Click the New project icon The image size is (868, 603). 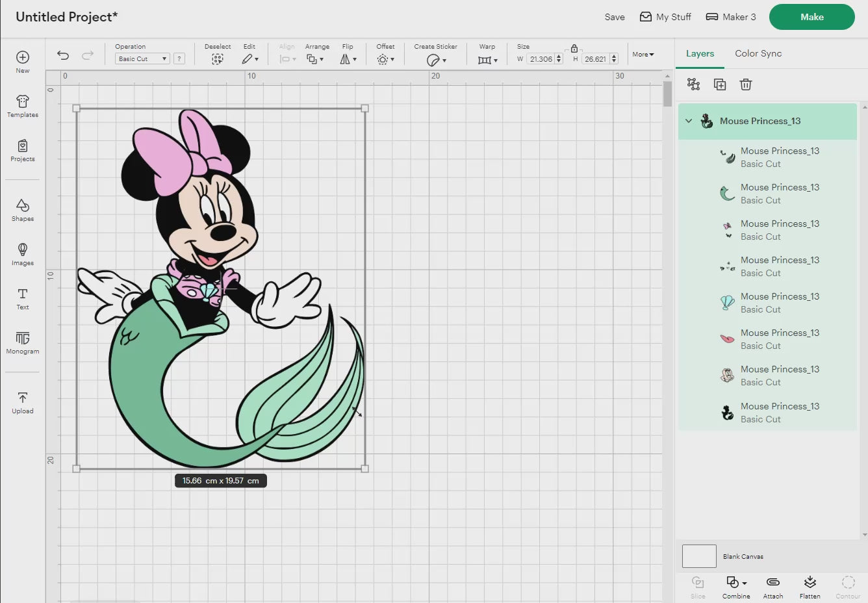(x=23, y=62)
